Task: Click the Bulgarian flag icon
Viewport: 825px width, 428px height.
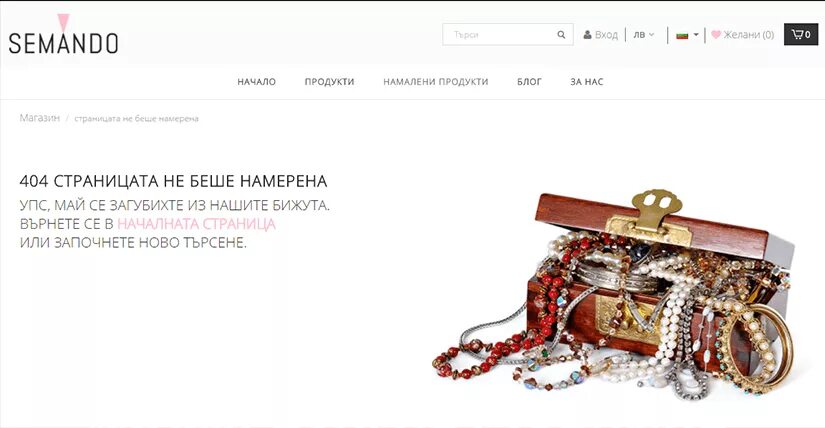Action: pyautogui.click(x=682, y=35)
